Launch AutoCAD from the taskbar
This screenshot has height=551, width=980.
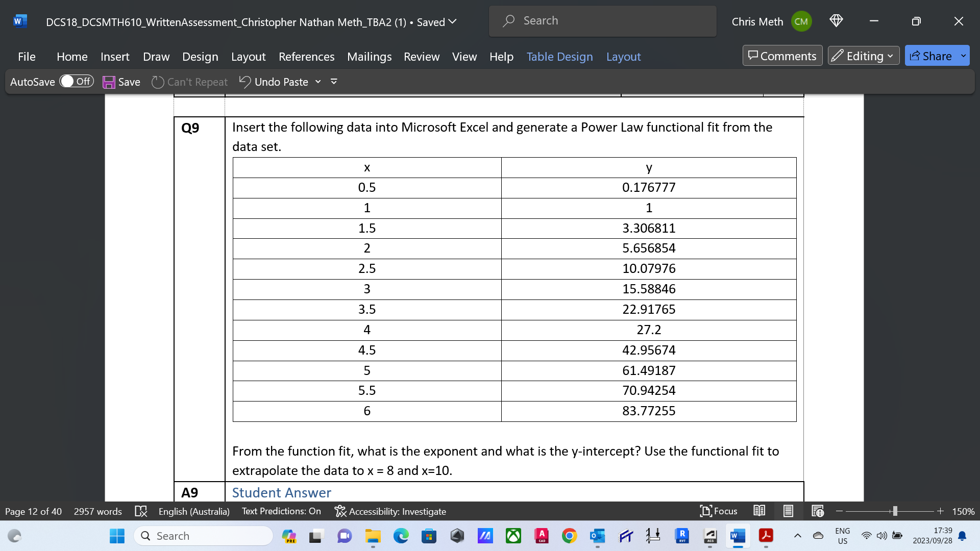(542, 536)
